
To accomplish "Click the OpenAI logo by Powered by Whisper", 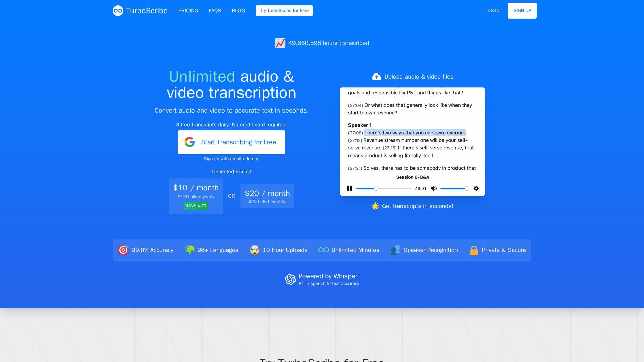I will (x=290, y=279).
